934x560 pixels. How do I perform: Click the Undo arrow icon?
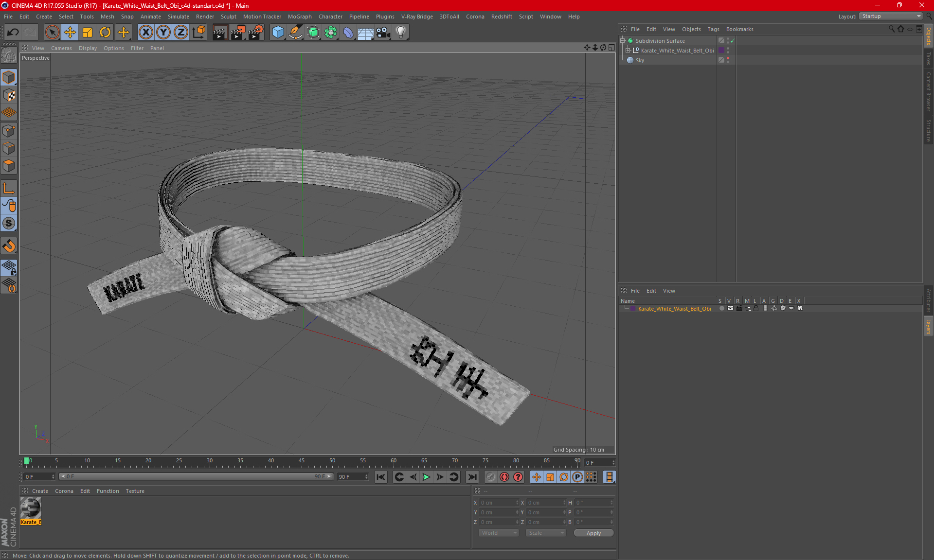pyautogui.click(x=13, y=32)
